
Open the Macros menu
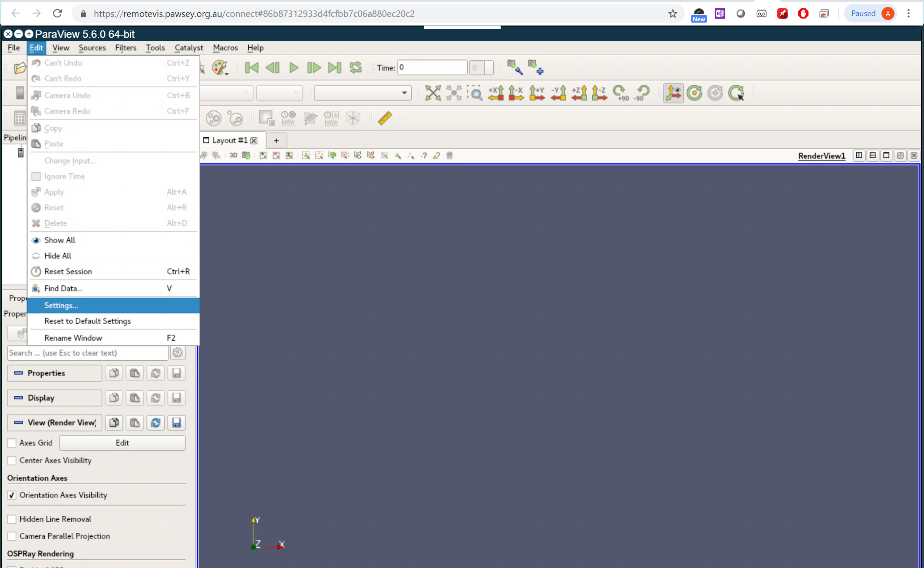(x=225, y=48)
